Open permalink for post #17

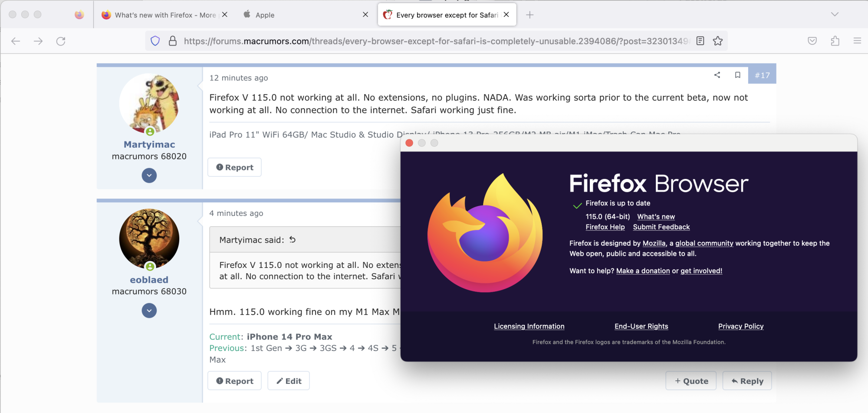pos(762,75)
